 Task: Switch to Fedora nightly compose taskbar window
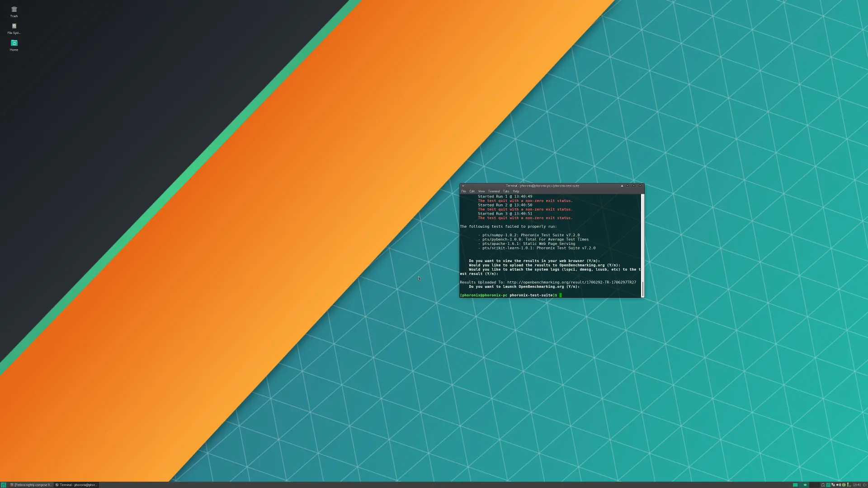(31, 485)
